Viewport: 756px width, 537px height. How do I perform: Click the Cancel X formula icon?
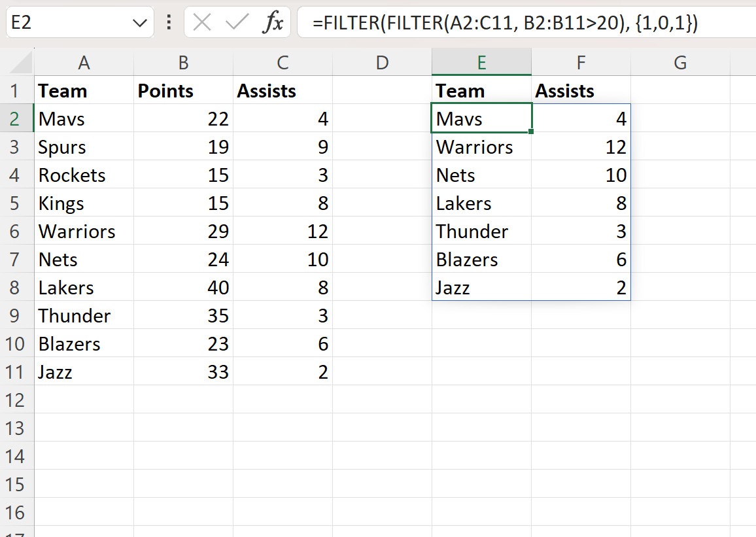click(x=203, y=23)
